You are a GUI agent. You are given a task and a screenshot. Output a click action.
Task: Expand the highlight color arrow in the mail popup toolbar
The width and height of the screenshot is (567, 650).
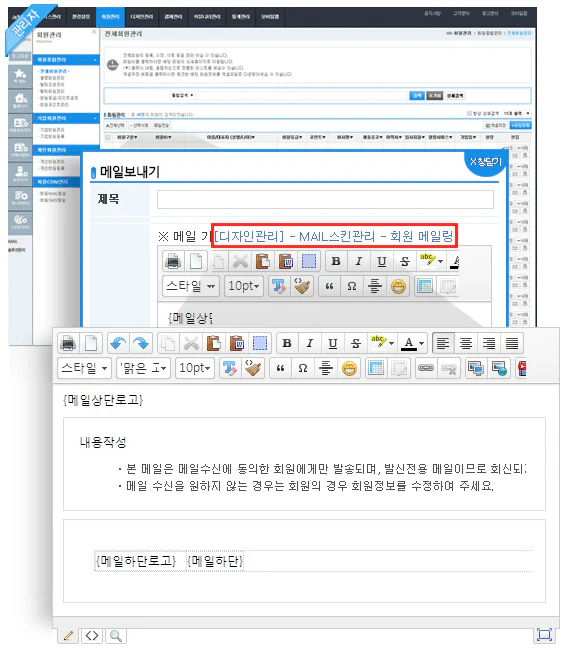point(441,261)
